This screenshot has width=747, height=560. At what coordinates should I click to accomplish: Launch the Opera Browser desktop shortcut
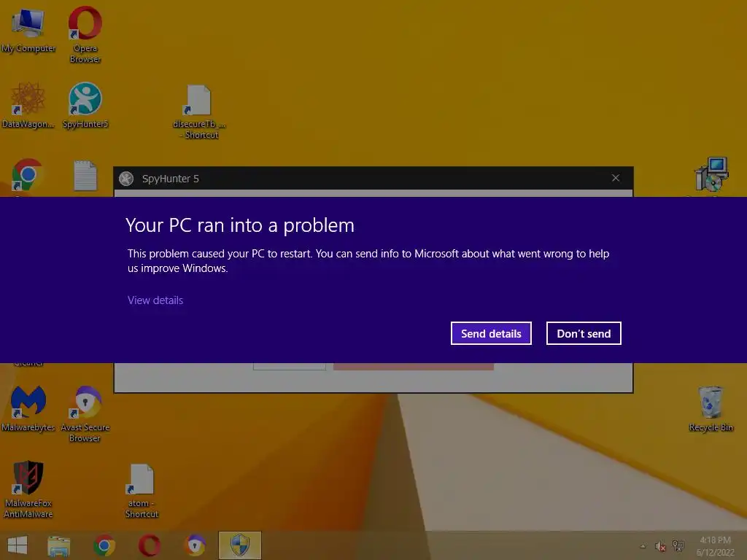(85, 34)
